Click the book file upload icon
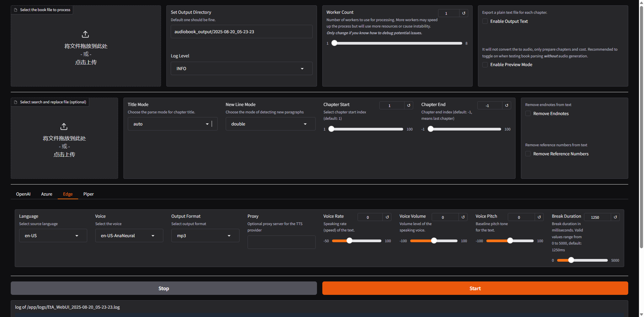Screen dimensions: 644x317 [85, 34]
